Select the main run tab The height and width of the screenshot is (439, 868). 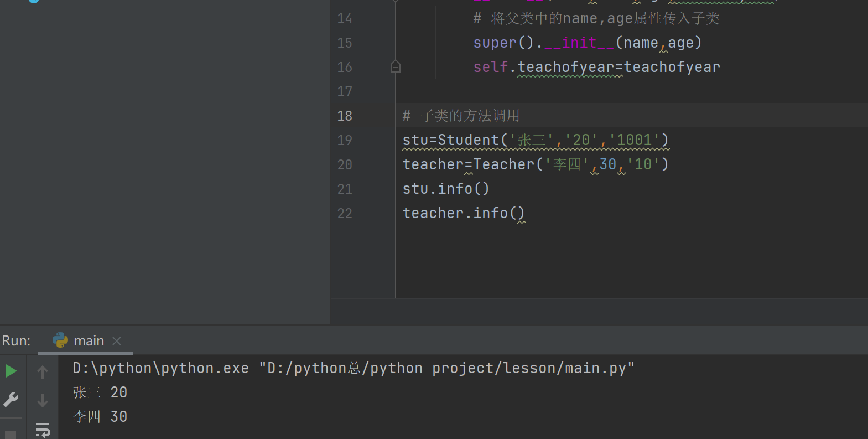pyautogui.click(x=86, y=340)
